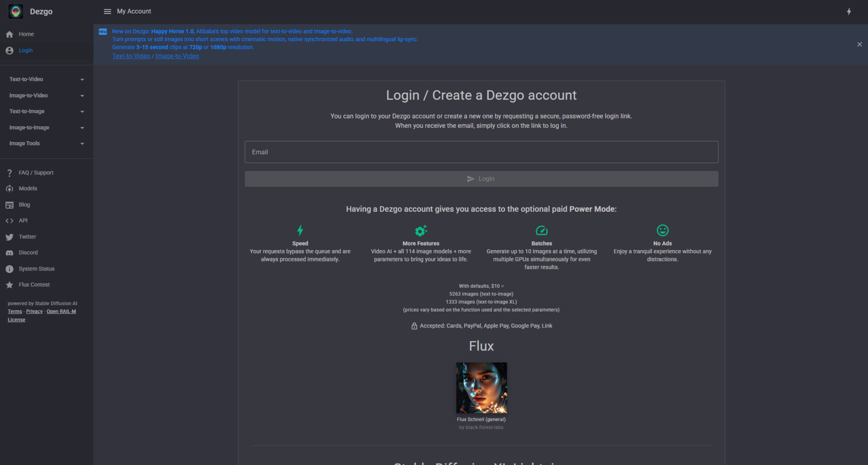Open the Discord link in sidebar

click(x=47, y=253)
